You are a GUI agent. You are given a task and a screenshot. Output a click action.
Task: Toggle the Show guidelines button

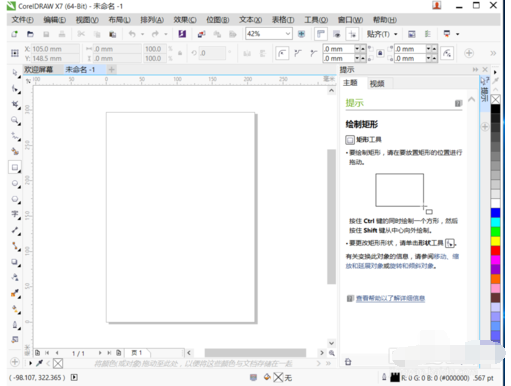[352, 34]
